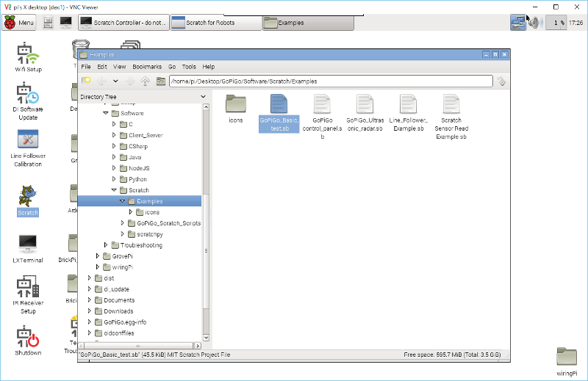Select the Documents tree folder
588x381 pixels.
click(x=115, y=300)
